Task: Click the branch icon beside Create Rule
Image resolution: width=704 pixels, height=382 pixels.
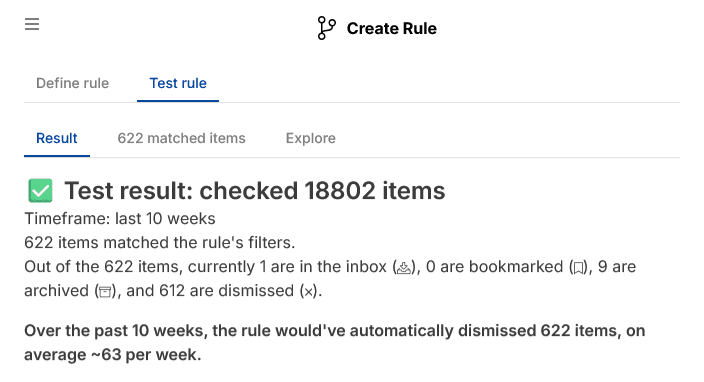Action: (x=326, y=28)
